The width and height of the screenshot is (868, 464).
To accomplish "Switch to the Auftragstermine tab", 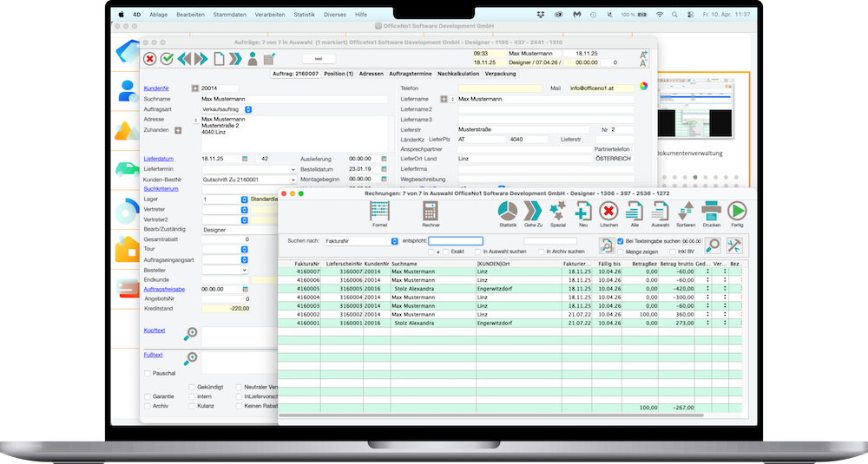I will (x=411, y=74).
